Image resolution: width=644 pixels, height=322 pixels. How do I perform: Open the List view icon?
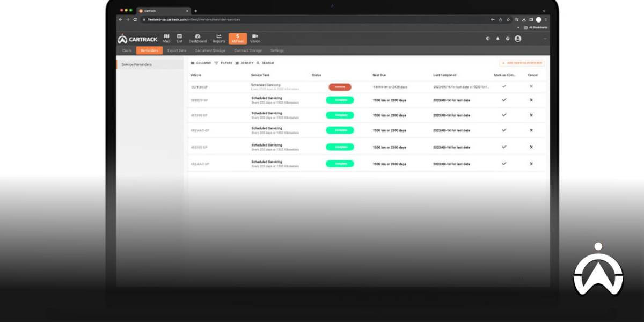[179, 39]
